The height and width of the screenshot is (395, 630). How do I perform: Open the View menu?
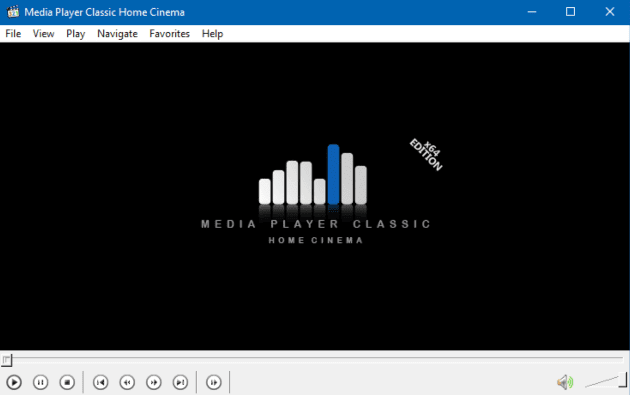pyautogui.click(x=43, y=34)
